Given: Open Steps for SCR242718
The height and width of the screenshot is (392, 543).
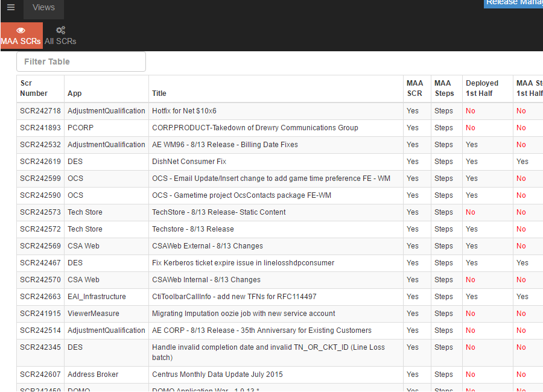Looking at the screenshot, I should [x=443, y=110].
